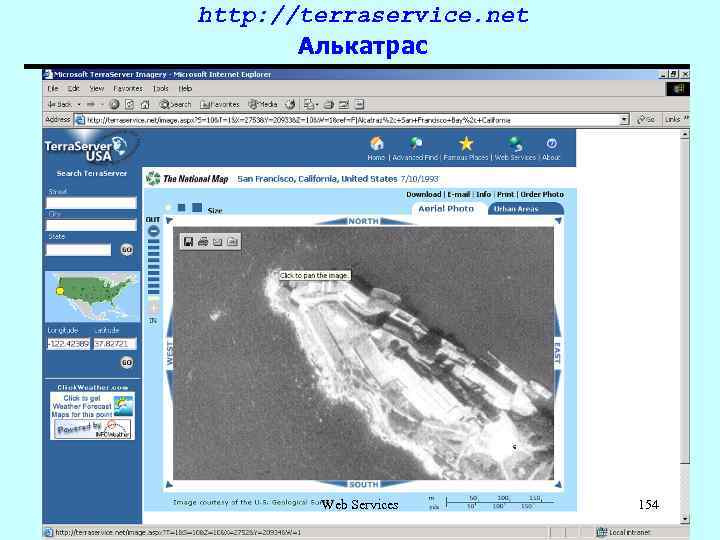
Task: Click the SOUTH pan bar
Action: pyautogui.click(x=364, y=484)
